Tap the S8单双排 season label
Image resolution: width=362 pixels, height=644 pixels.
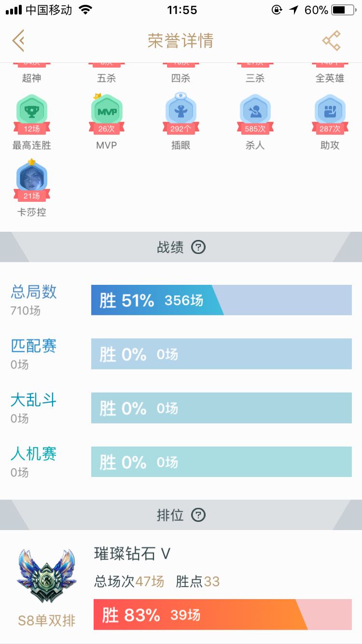[46, 620]
